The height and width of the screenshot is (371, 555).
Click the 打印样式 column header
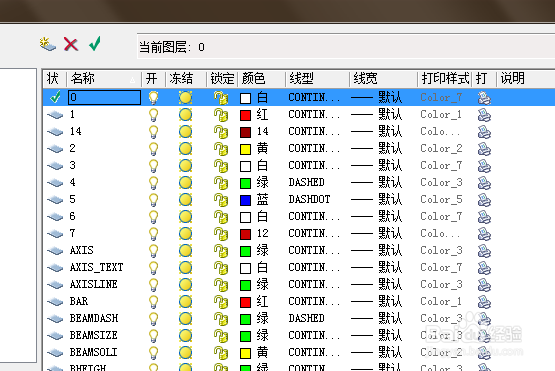click(445, 79)
